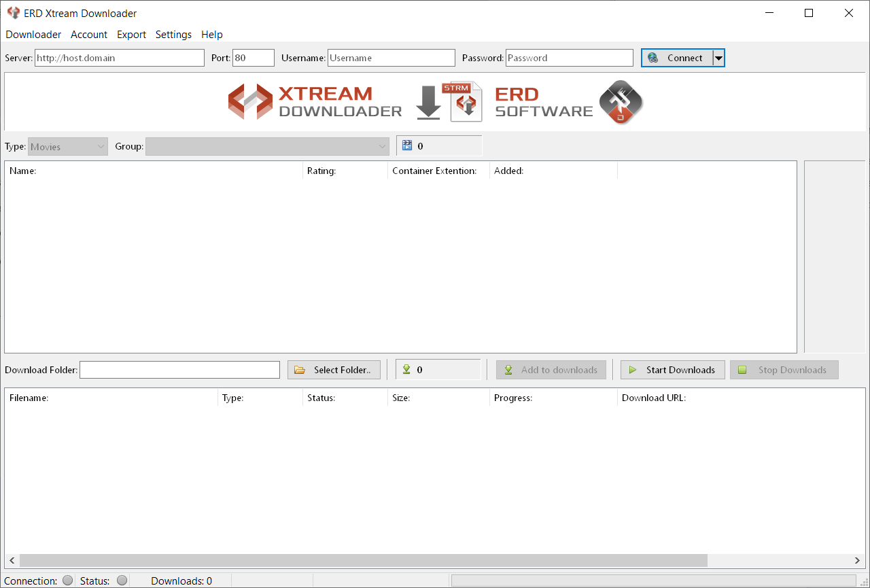The image size is (870, 588).
Task: Click the app icon in title bar
Action: (x=13, y=13)
